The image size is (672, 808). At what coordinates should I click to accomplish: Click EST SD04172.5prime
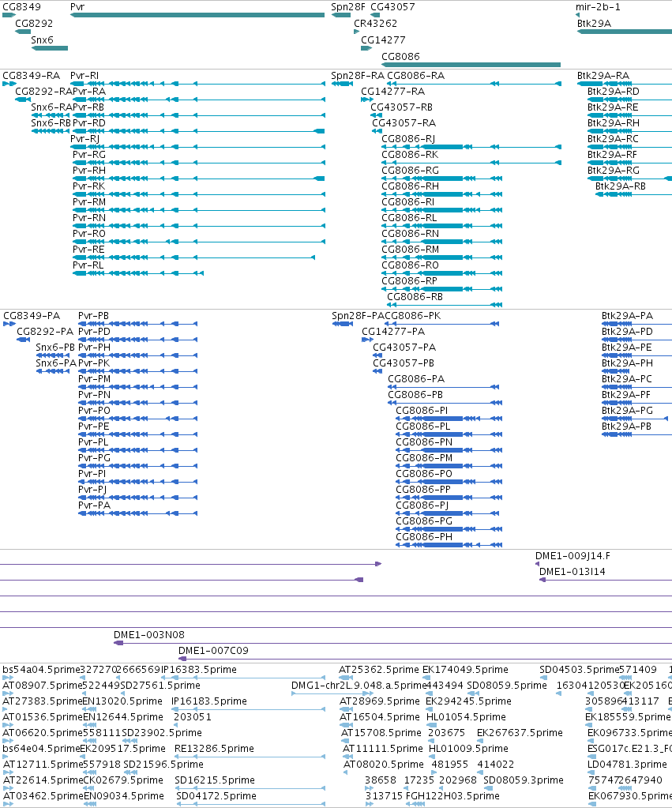(x=216, y=796)
